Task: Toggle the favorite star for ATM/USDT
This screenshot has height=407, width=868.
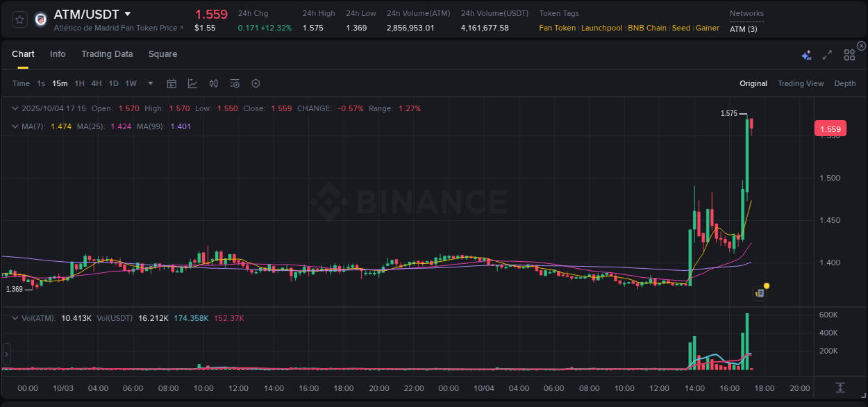Action: pyautogui.click(x=19, y=19)
